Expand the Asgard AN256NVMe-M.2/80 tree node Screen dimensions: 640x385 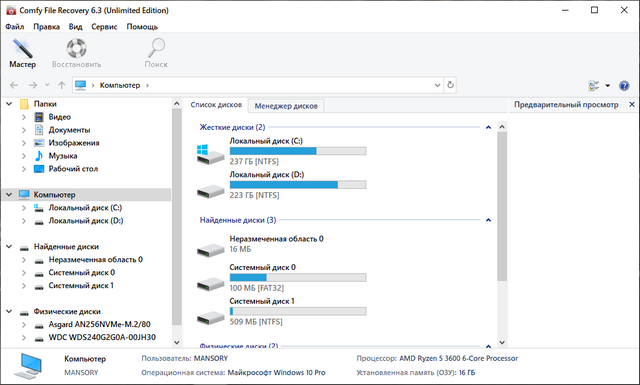(x=24, y=325)
